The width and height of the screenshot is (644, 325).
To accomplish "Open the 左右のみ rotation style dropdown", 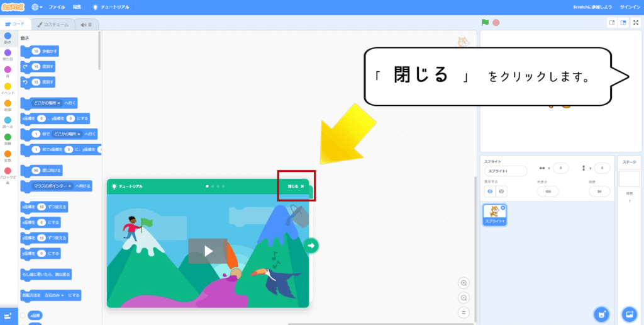I will click(x=55, y=296).
